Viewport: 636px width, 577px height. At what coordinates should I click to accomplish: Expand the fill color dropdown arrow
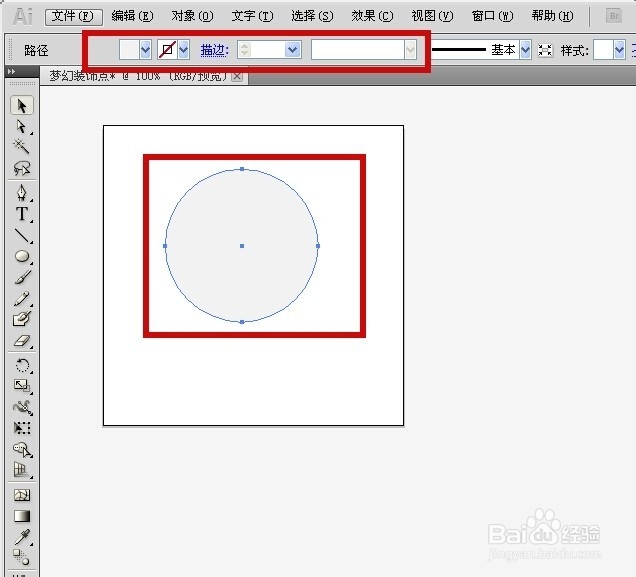pyautogui.click(x=146, y=50)
